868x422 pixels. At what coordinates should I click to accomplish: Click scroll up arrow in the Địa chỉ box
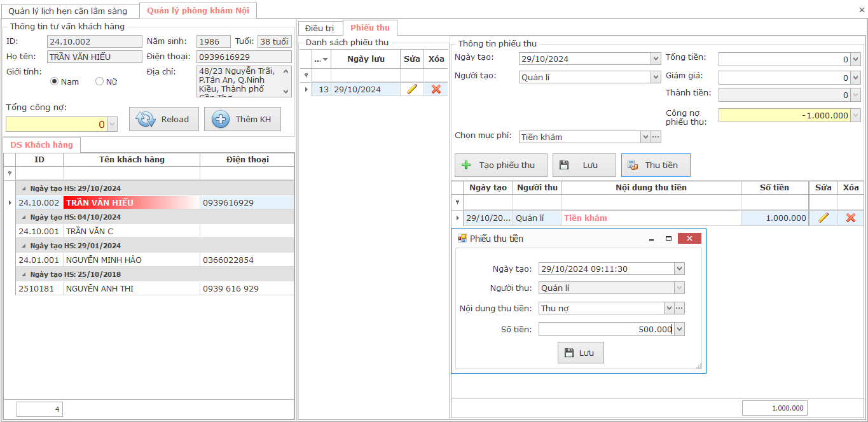coord(286,71)
